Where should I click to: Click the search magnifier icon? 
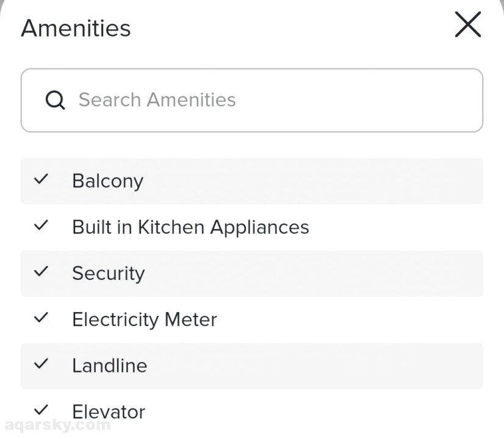tap(55, 100)
